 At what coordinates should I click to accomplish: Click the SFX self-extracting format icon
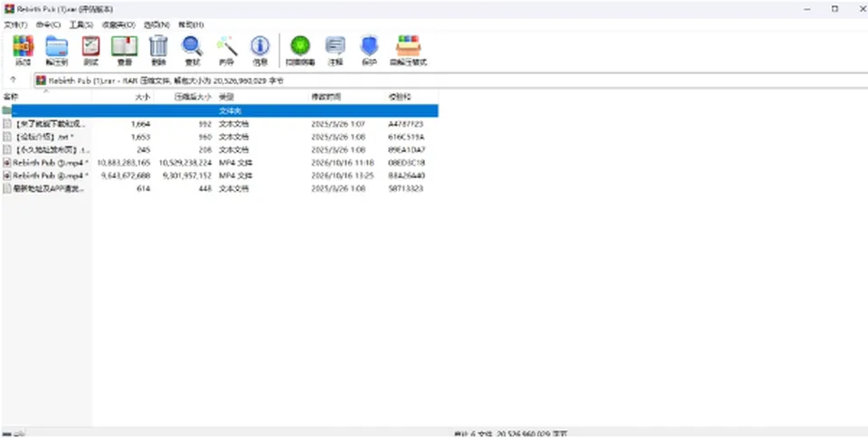408,51
